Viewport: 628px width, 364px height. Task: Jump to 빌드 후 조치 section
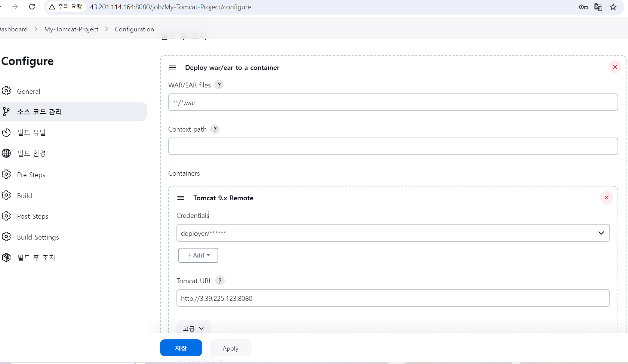[x=36, y=258]
